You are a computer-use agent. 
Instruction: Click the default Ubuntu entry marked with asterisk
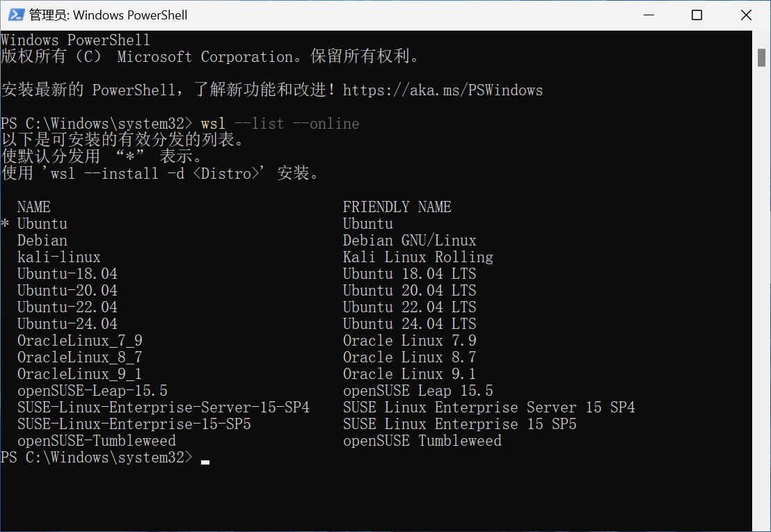coord(42,224)
